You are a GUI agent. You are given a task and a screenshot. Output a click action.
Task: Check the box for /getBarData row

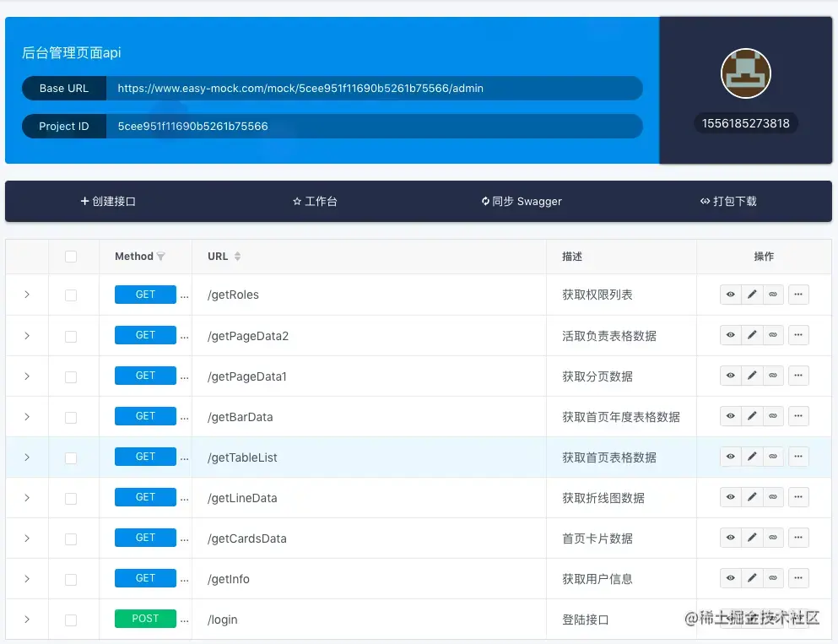[71, 418]
